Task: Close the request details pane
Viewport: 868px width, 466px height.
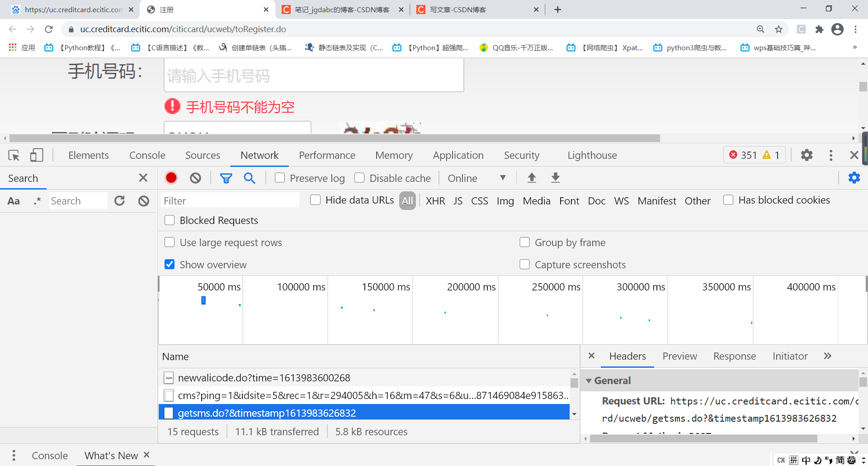Action: (x=591, y=356)
